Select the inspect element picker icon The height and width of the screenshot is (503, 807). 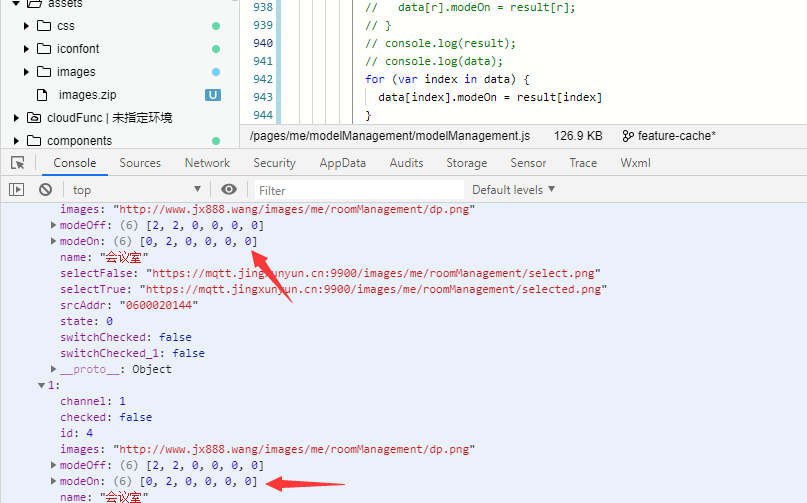click(x=17, y=163)
